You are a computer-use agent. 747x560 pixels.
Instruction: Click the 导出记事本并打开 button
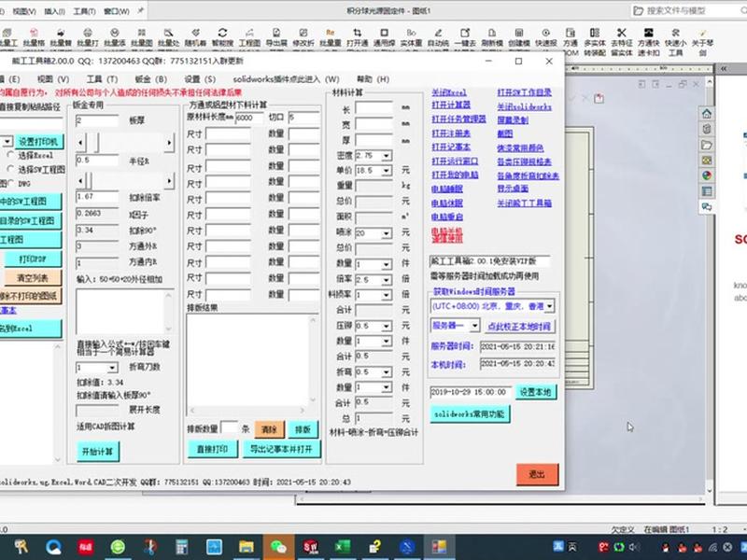point(281,449)
